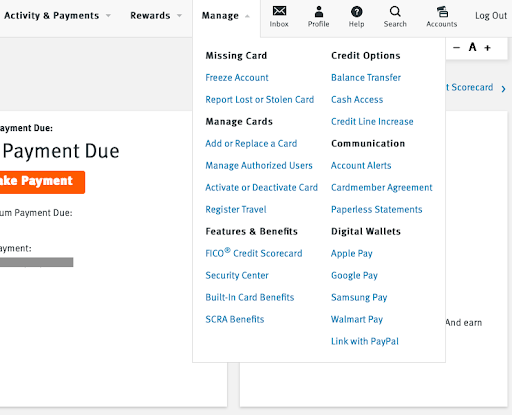Open FICO Credit Scorecard link
Image resolution: width=512 pixels, height=415 pixels.
point(254,253)
